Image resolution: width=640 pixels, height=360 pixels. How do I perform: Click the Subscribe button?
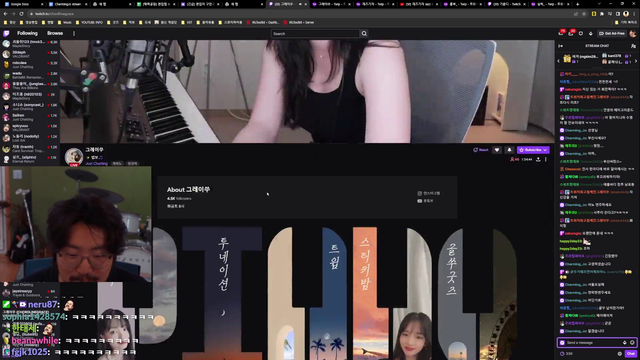pyautogui.click(x=533, y=150)
